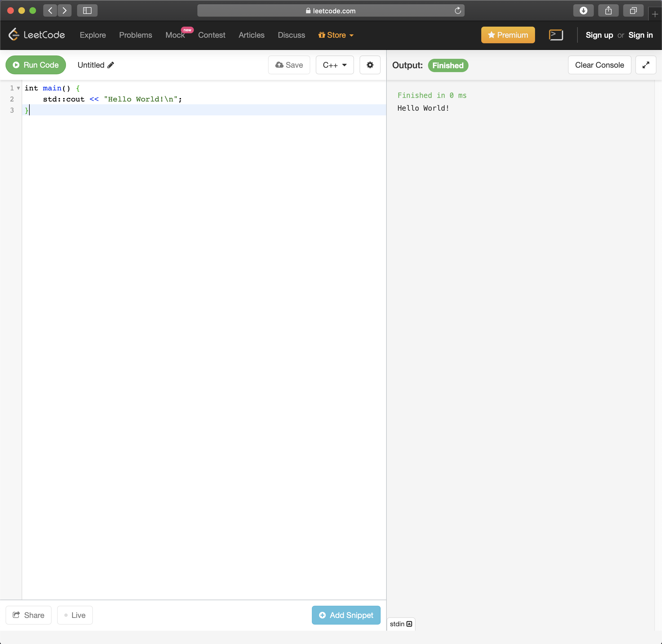The width and height of the screenshot is (662, 644).
Task: Click the pencil icon to rename Untitled
Action: coord(111,65)
